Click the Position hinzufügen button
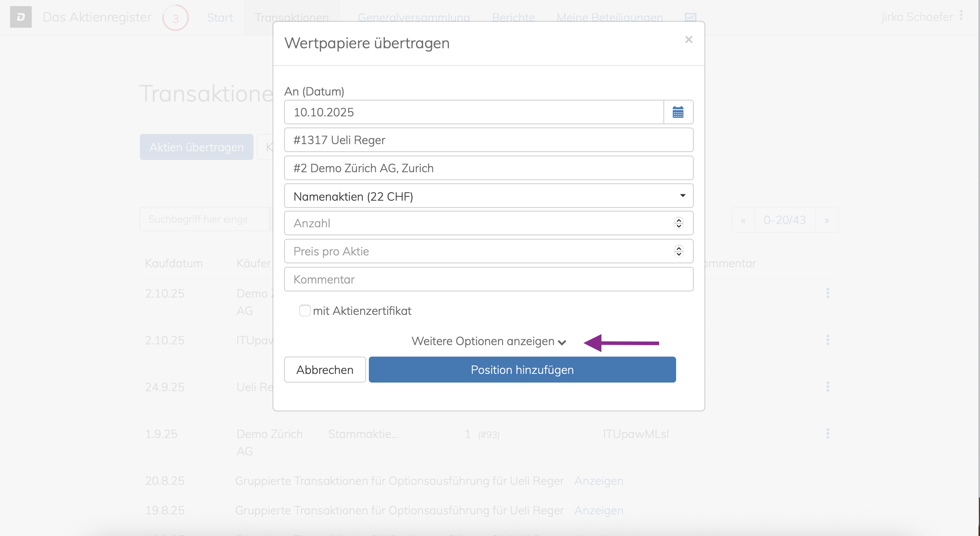This screenshot has height=536, width=980. coord(522,369)
